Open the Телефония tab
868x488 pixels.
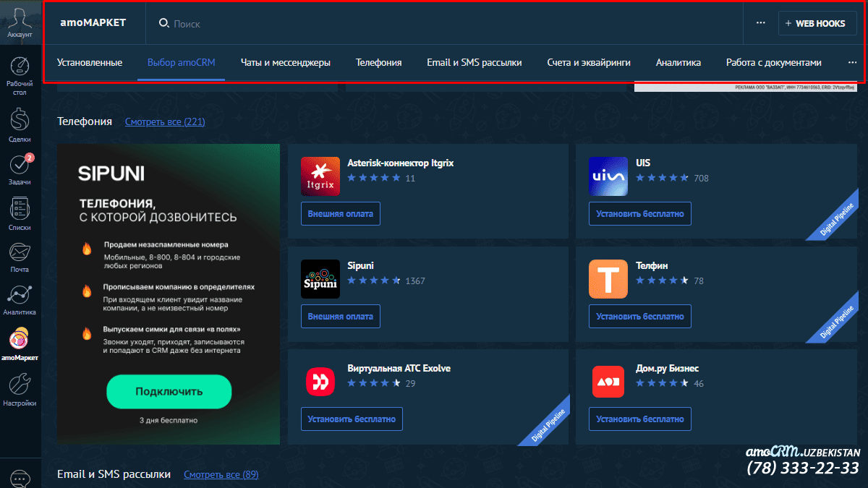pos(379,62)
